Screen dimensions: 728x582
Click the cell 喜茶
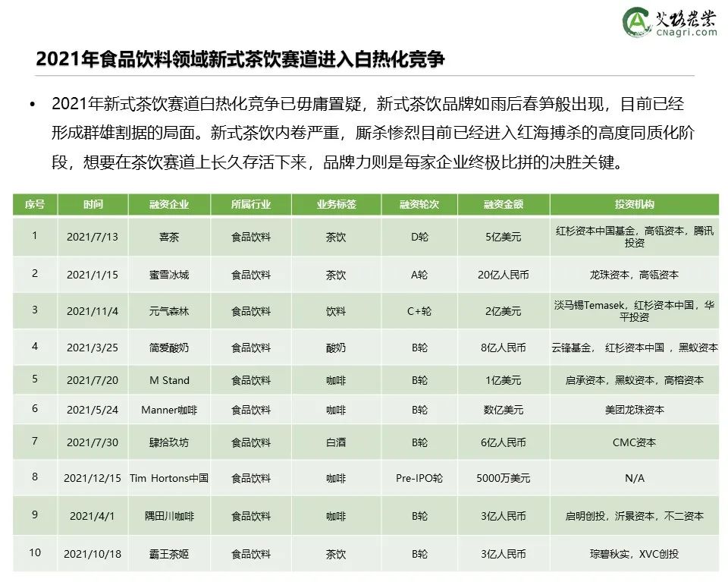169,237
